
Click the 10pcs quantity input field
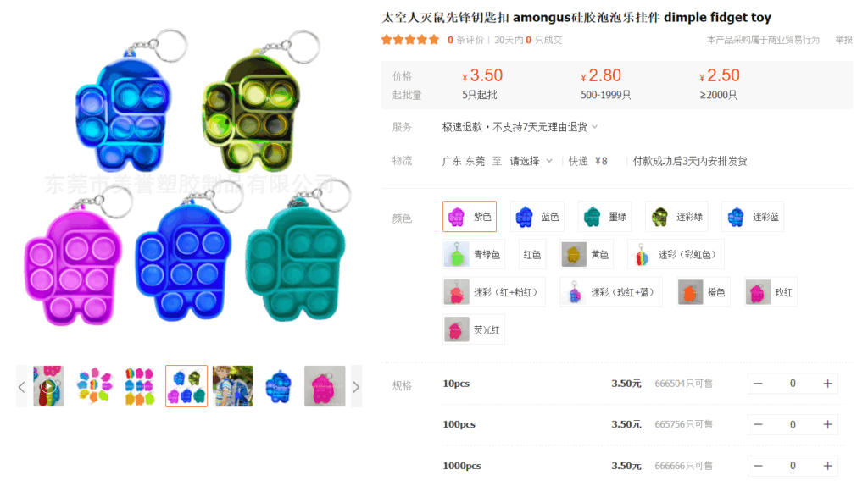pos(793,384)
